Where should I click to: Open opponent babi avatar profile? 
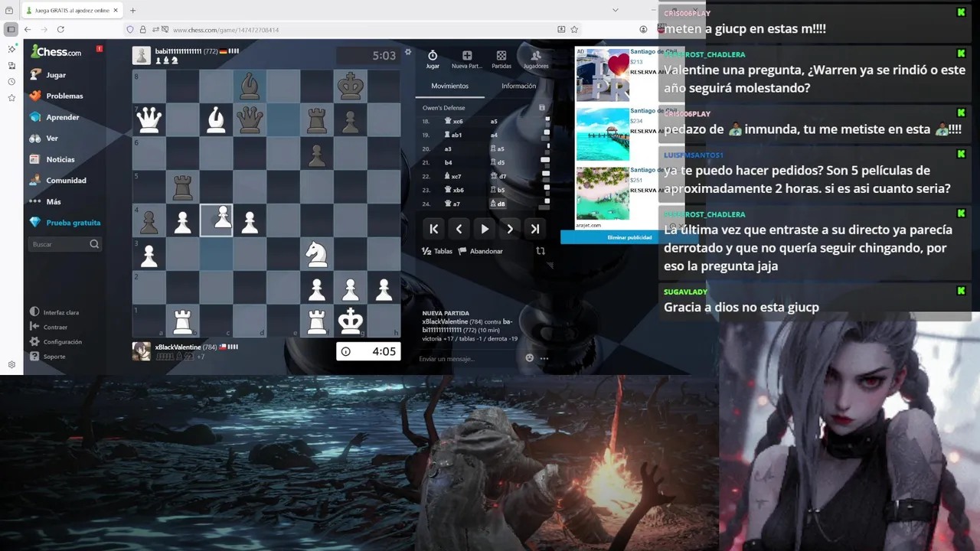(x=142, y=55)
